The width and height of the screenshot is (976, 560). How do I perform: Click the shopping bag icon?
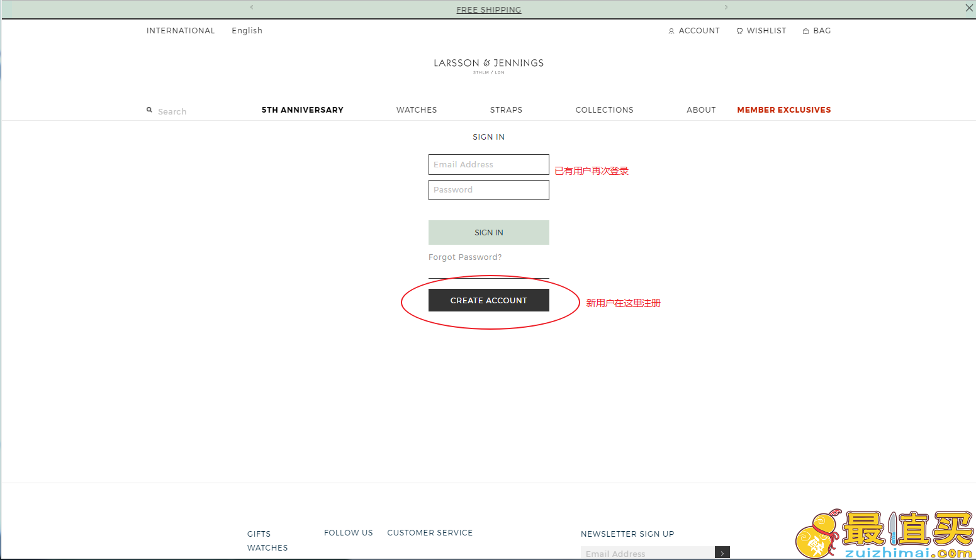(x=805, y=31)
